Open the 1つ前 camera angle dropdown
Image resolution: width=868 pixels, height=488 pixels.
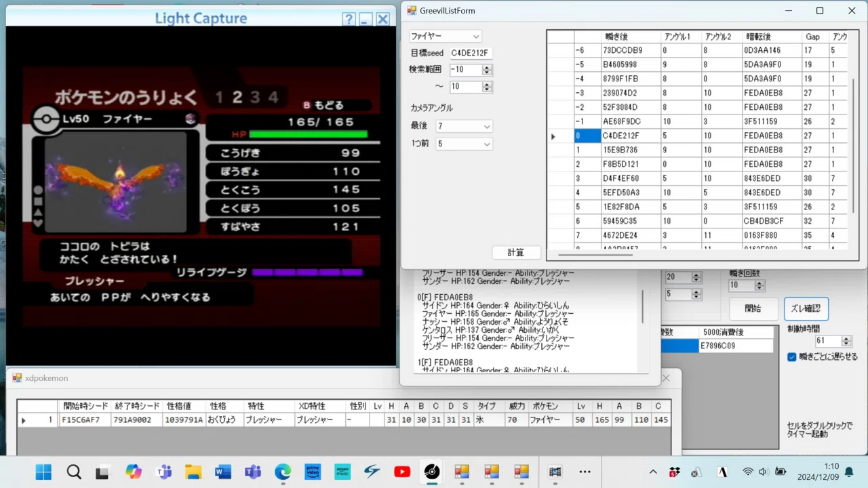point(465,144)
